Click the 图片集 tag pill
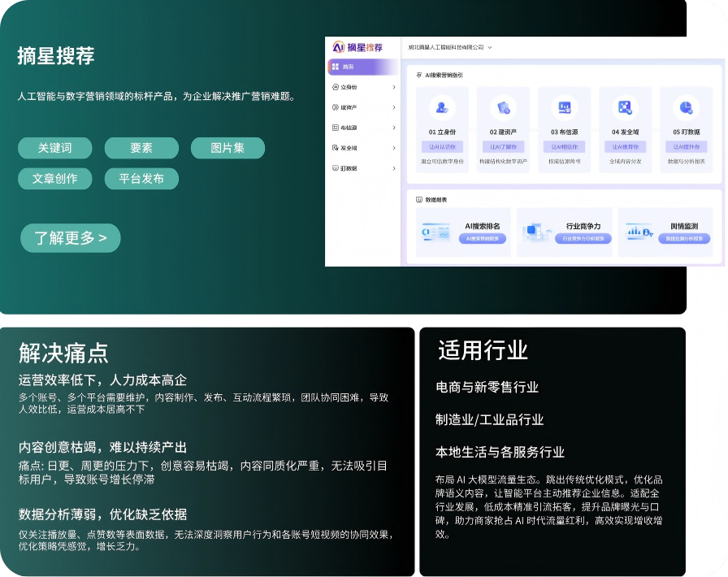This screenshot has height=577, width=728. point(227,148)
